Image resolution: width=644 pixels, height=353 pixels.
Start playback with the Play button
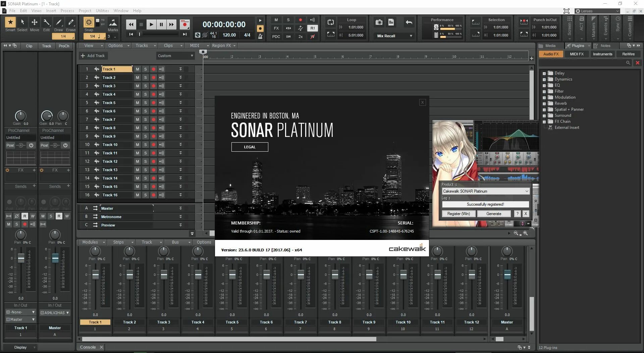pos(151,24)
